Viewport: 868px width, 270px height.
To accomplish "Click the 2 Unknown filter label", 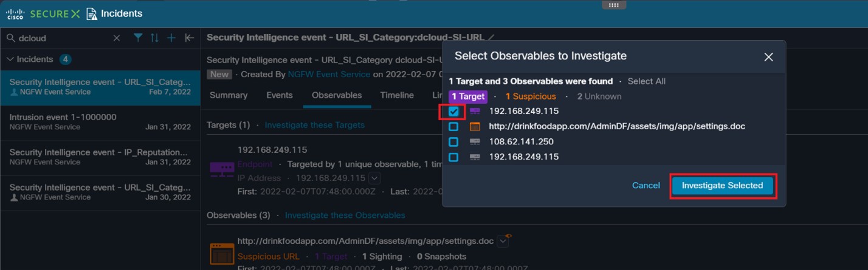I will point(599,96).
